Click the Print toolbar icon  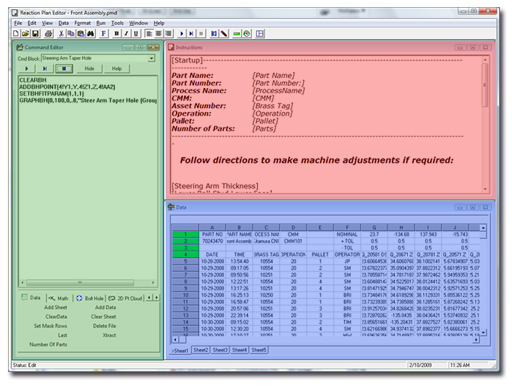coord(49,34)
